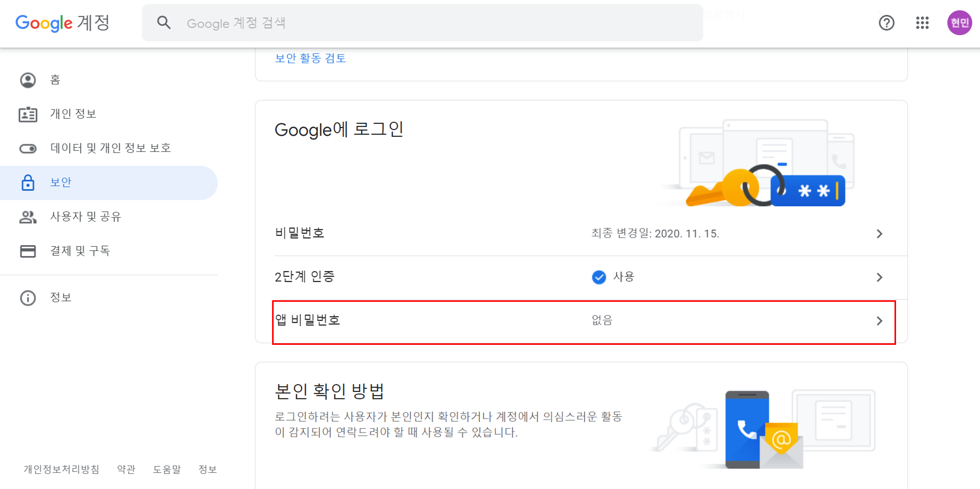Open the Google apps grid icon
Viewport: 980px width, 489px height.
click(x=922, y=23)
